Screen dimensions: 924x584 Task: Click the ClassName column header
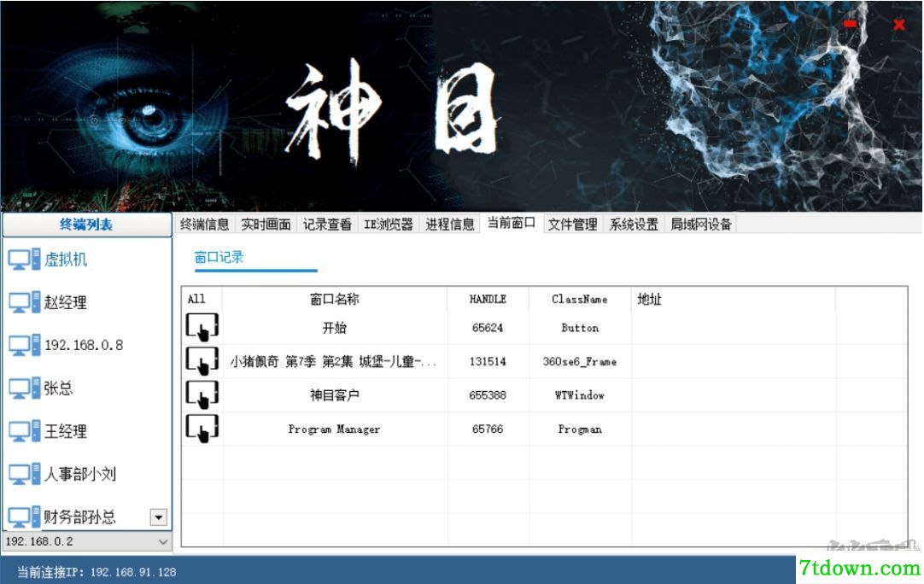[580, 299]
